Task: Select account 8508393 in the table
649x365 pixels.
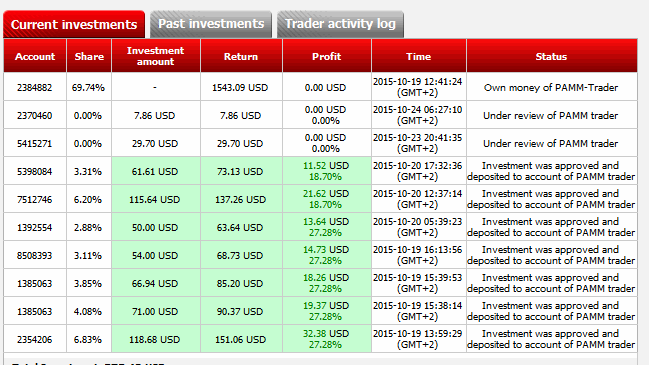Action: pos(35,255)
